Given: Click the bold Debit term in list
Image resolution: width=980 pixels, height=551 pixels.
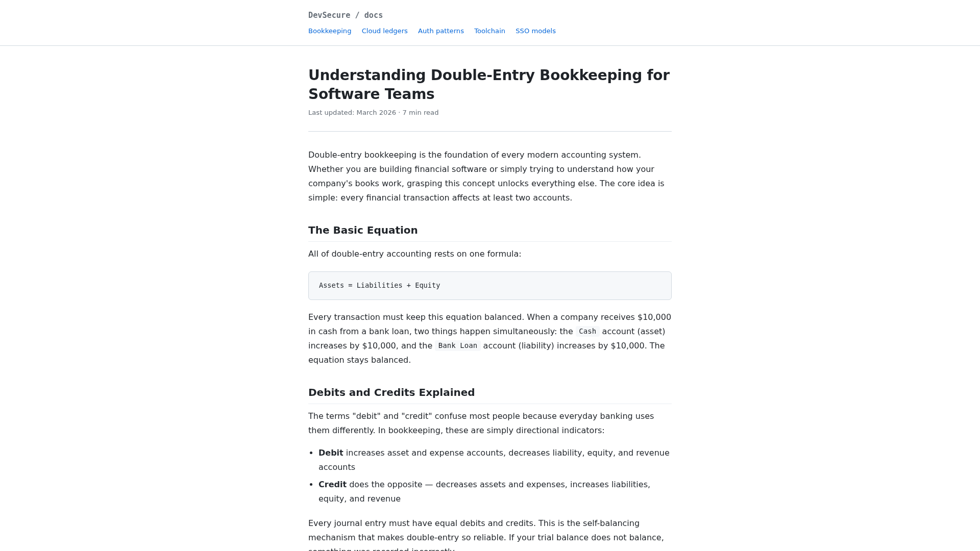Looking at the screenshot, I should 331,453.
